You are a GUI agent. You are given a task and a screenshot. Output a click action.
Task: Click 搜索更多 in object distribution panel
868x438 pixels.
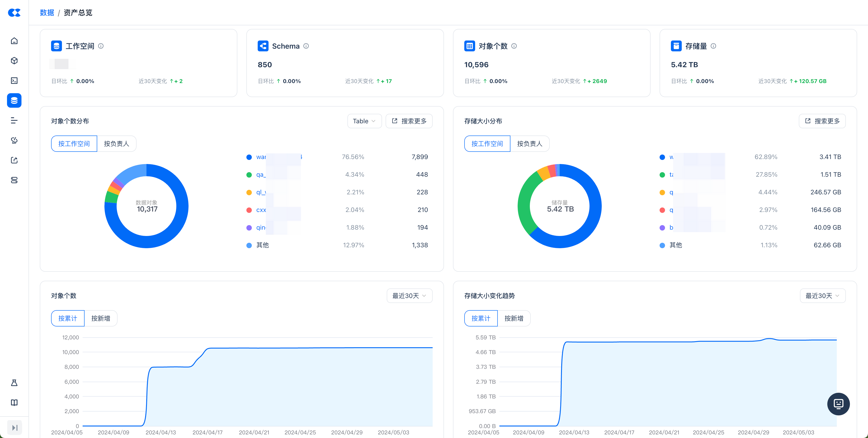point(409,121)
